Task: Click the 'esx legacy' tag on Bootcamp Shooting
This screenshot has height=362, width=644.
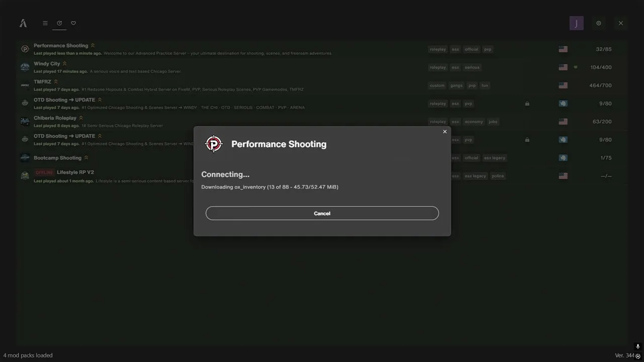Action: point(495,158)
